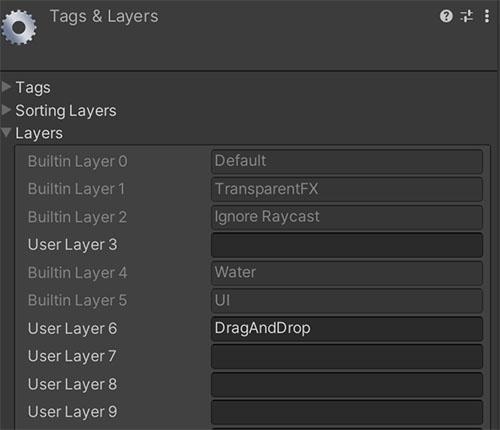500x430 pixels.
Task: Select the User Layer 6 label
Action: 72,329
